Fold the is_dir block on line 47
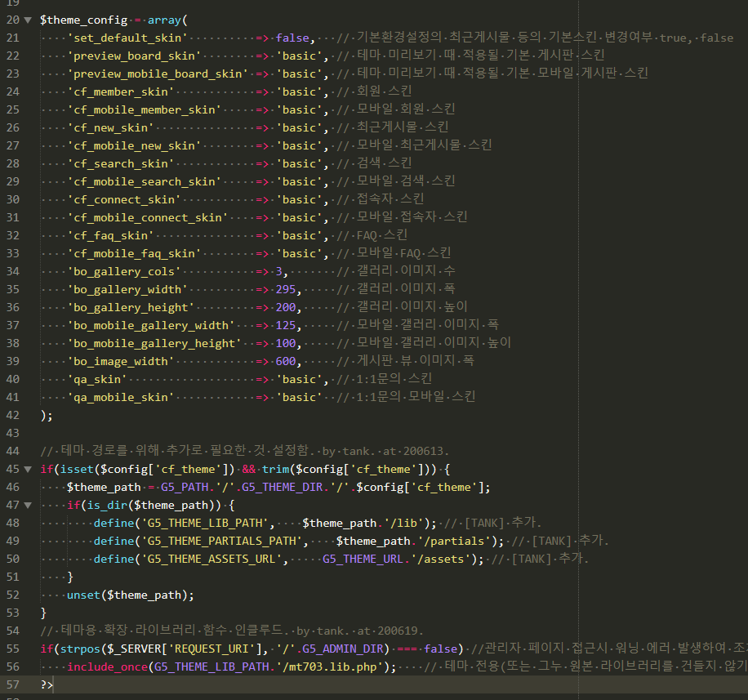 [x=29, y=505]
